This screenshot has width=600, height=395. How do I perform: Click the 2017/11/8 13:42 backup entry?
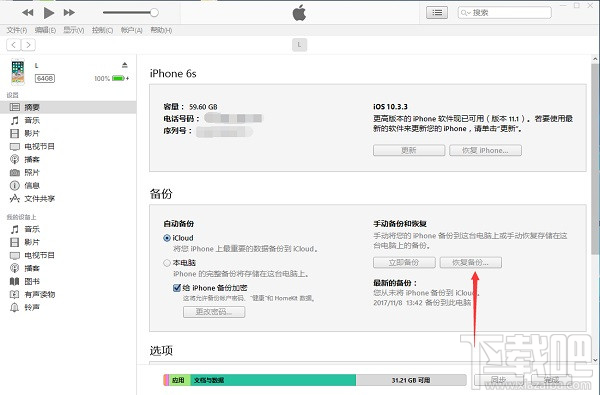(x=422, y=303)
